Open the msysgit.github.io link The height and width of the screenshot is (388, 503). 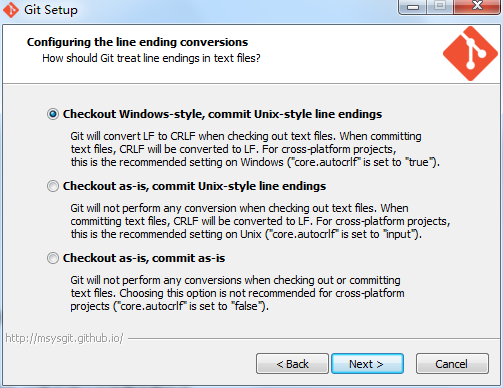64,338
